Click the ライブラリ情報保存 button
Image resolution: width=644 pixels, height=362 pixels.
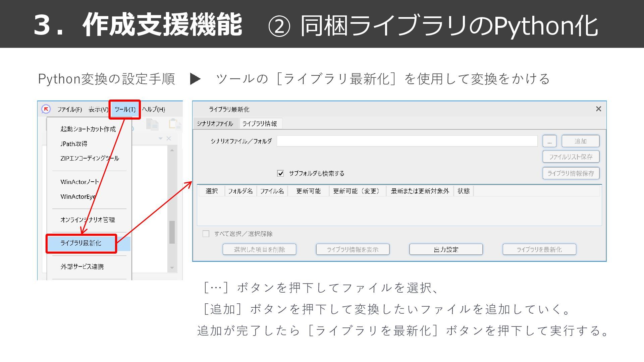point(571,173)
